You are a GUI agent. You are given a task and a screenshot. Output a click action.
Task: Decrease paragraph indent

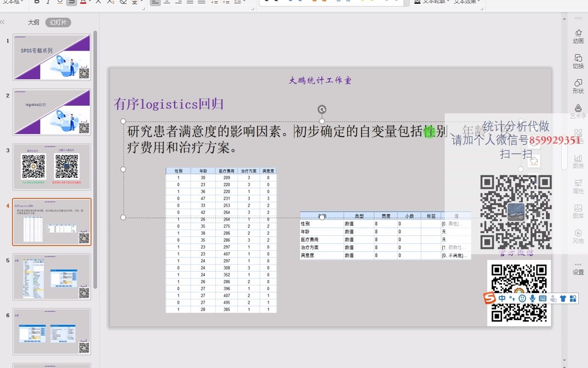click(214, 2)
